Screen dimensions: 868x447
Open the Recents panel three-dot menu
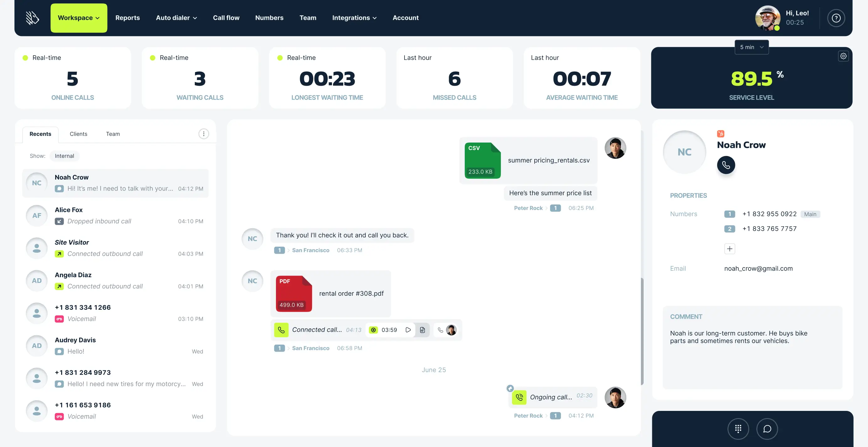pos(204,134)
